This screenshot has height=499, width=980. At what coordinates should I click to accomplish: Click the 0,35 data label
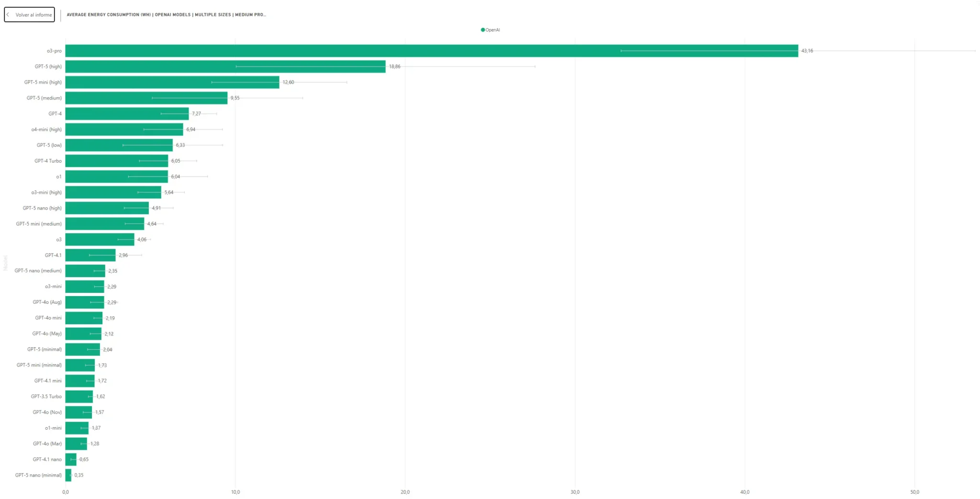click(x=79, y=476)
